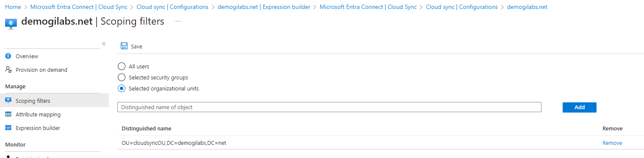The height and width of the screenshot is (158, 644).
Task: Focus the Distinguished name of object field
Action: point(329,107)
